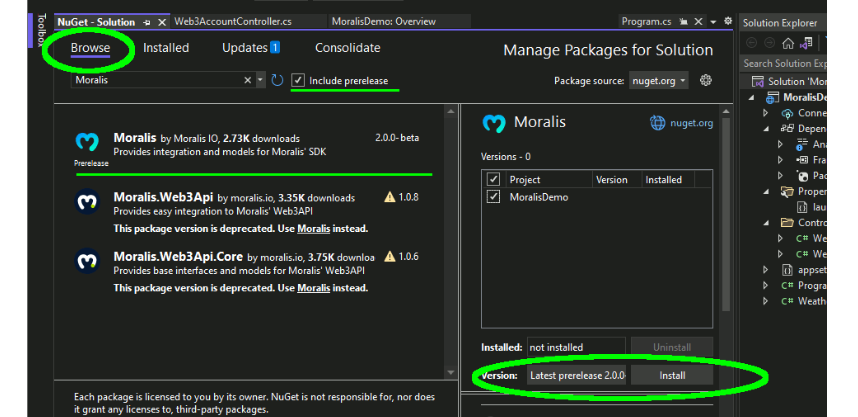
Task: Toggle the Include prerelease checkbox
Action: coord(298,80)
